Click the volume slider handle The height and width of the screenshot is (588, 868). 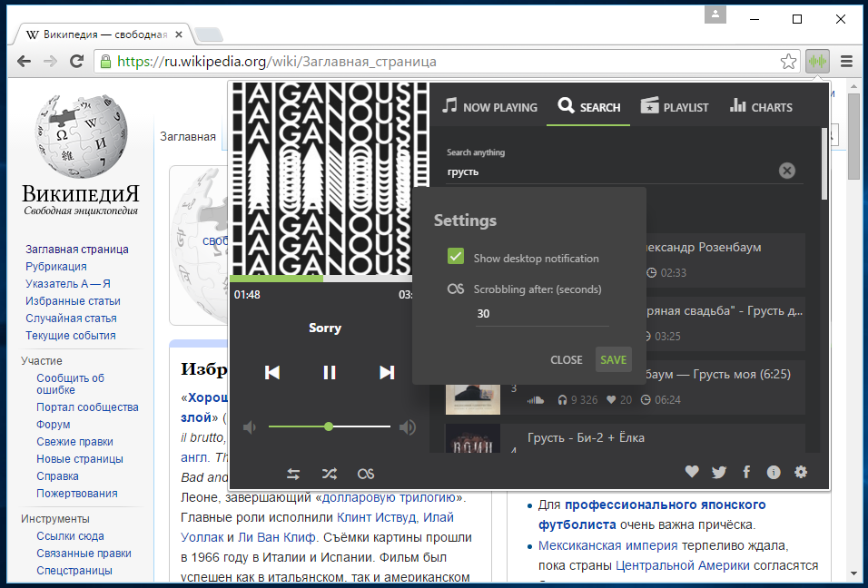(x=329, y=426)
